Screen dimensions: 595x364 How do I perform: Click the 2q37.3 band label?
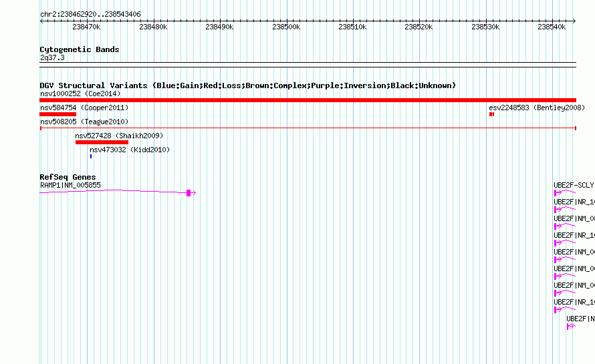click(52, 57)
